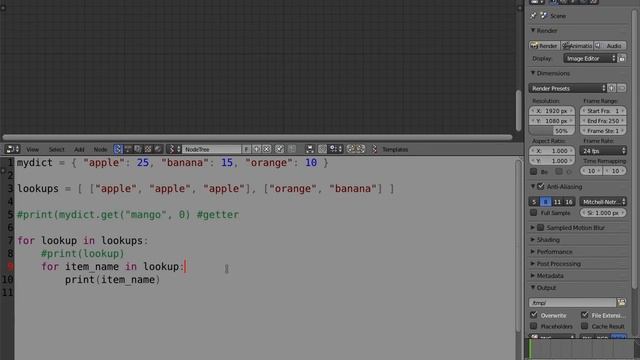640x360 pixels.
Task: Toggle the fake user F button
Action: pos(246,149)
